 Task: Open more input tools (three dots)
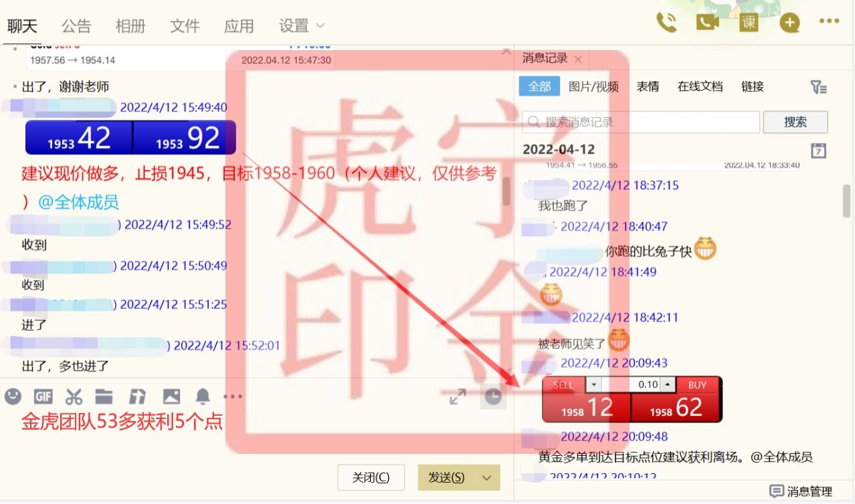[x=233, y=396]
